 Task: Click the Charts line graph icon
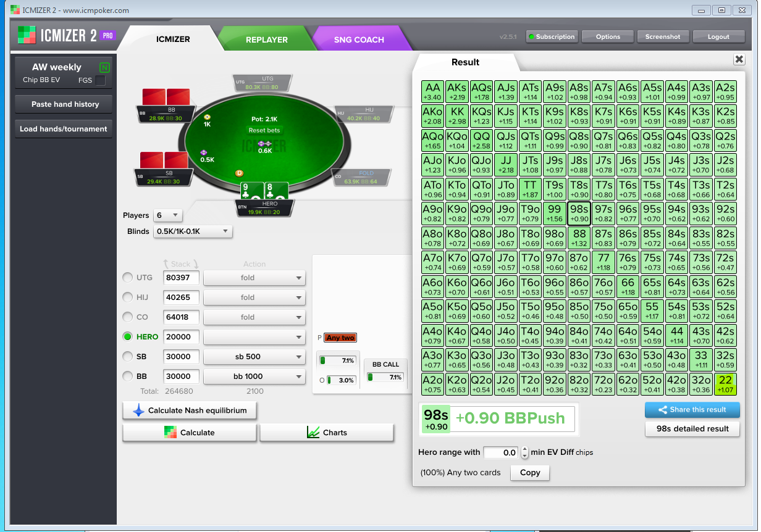click(x=313, y=433)
